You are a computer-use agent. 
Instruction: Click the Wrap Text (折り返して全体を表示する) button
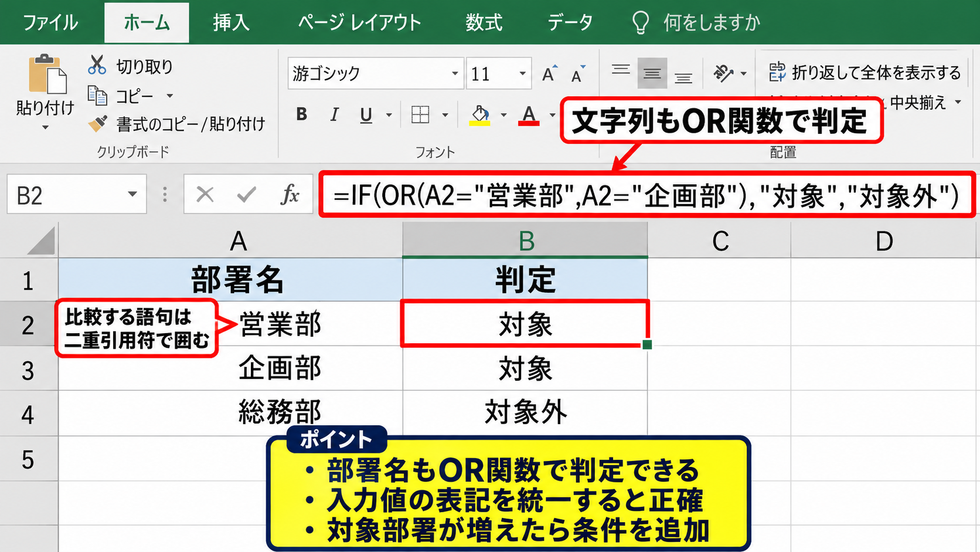[x=865, y=72]
